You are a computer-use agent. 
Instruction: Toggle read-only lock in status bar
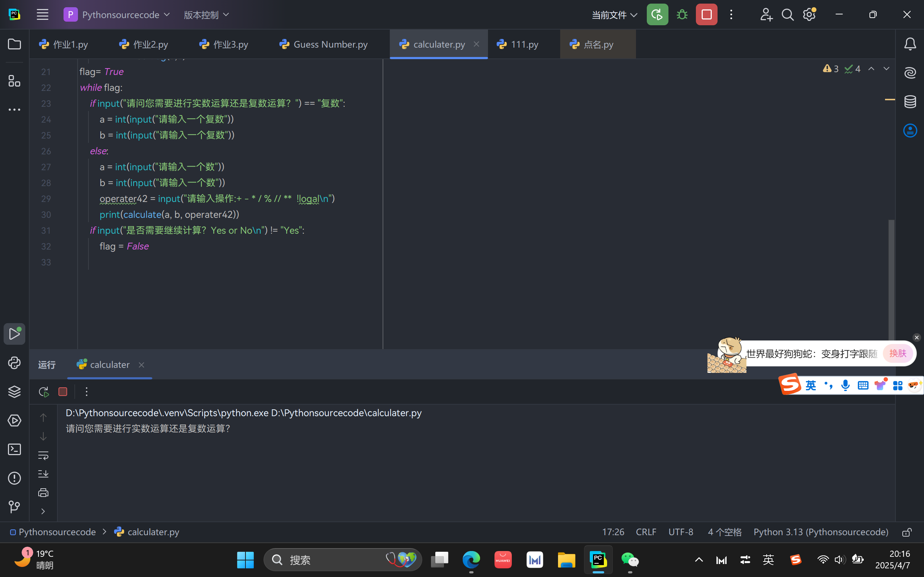907,532
